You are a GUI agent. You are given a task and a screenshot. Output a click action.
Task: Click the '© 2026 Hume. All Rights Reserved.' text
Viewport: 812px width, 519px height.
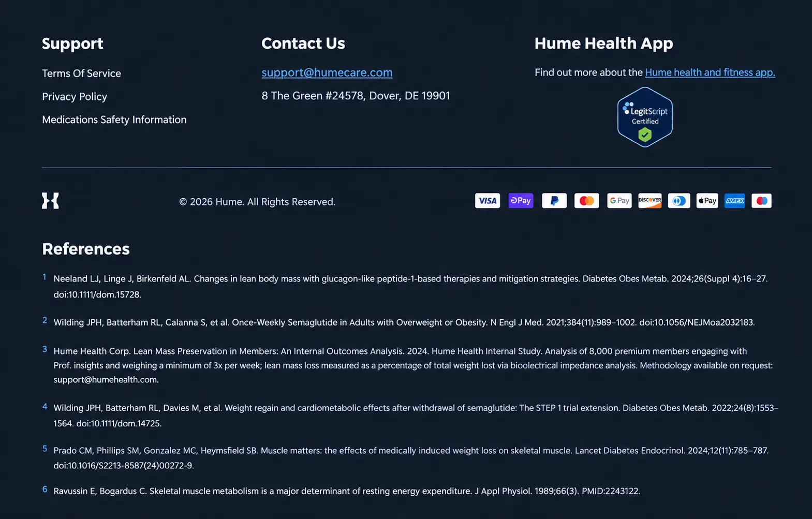click(x=257, y=202)
